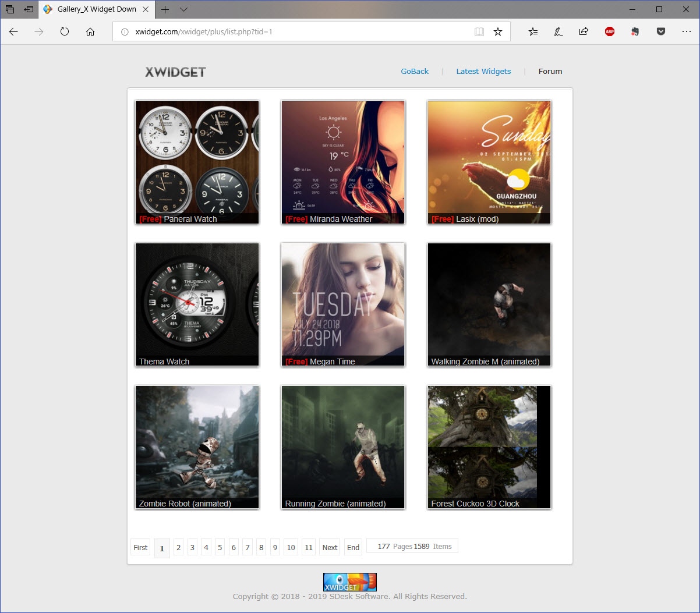Open reading view icon in address bar
The image size is (700, 613).
point(479,32)
